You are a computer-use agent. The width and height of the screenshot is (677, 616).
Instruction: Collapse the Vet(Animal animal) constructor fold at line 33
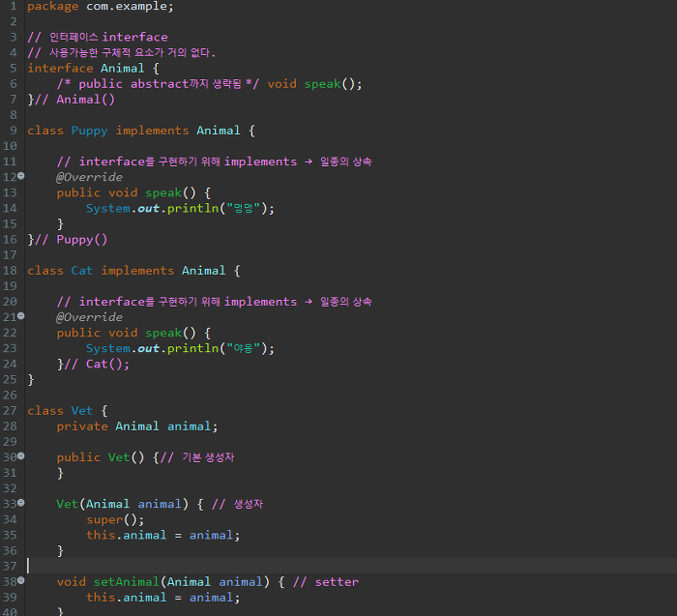pyautogui.click(x=21, y=503)
